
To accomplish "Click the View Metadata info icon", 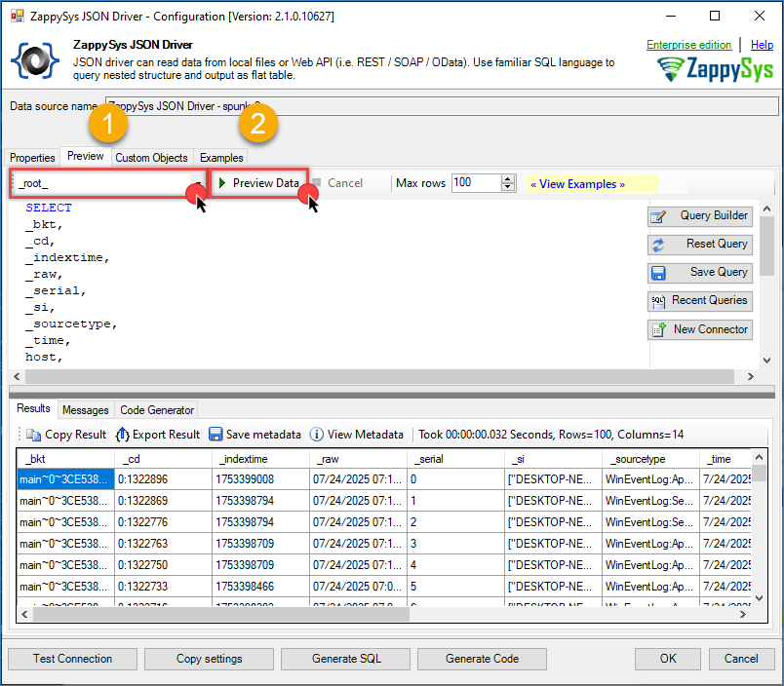I will (x=317, y=435).
